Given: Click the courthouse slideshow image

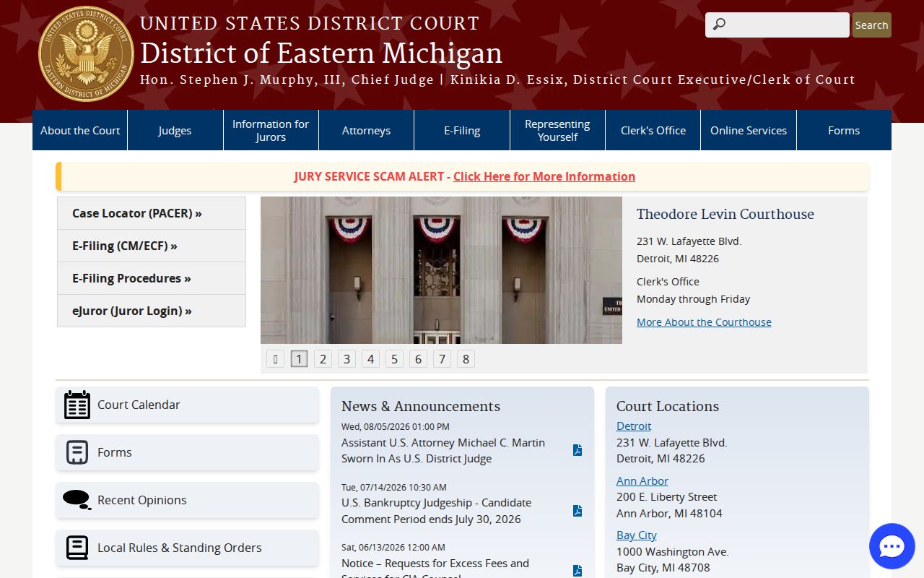Looking at the screenshot, I should tap(441, 270).
